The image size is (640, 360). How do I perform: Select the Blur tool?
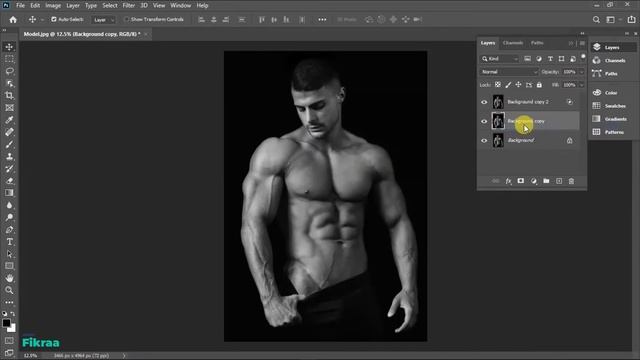(9, 205)
